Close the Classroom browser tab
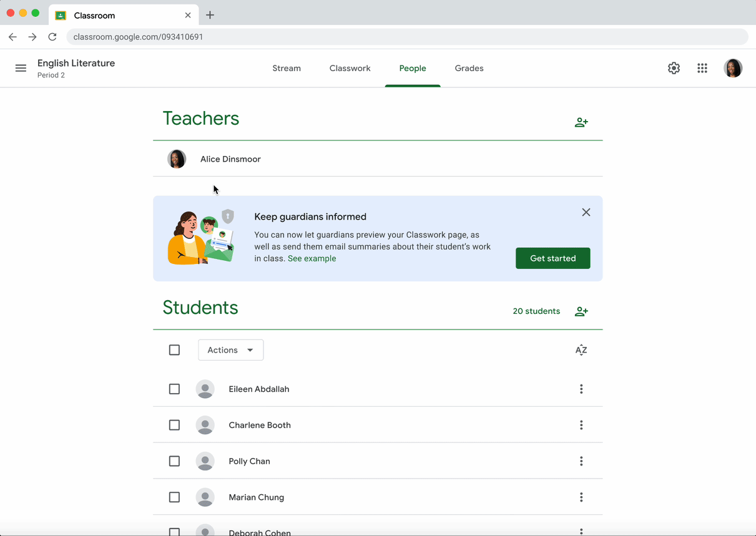 (188, 15)
